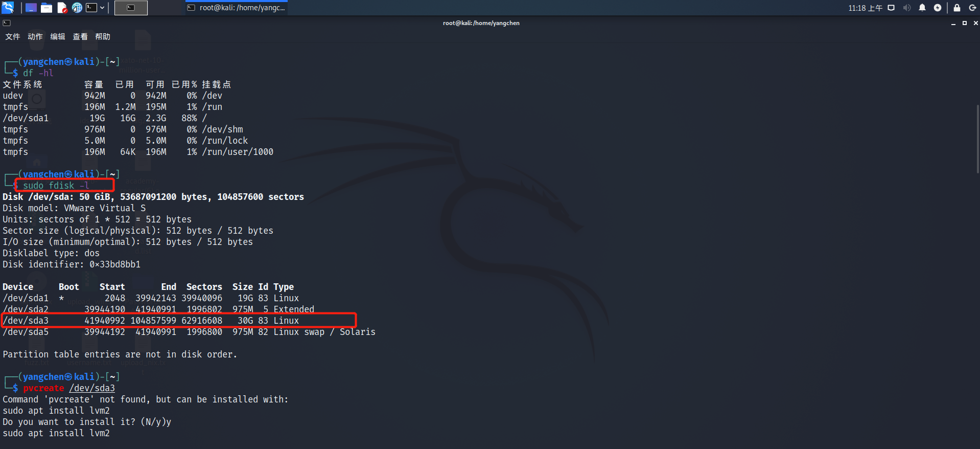Click the '挂载点' column header
The width and height of the screenshot is (980, 449).
pyautogui.click(x=217, y=84)
